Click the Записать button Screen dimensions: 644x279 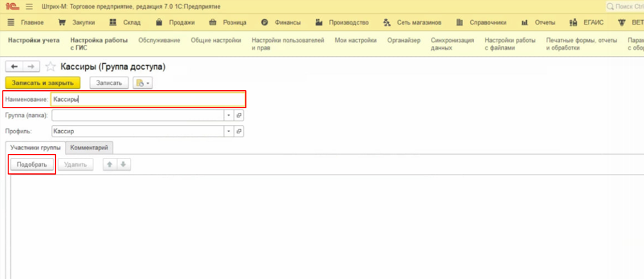tap(109, 83)
